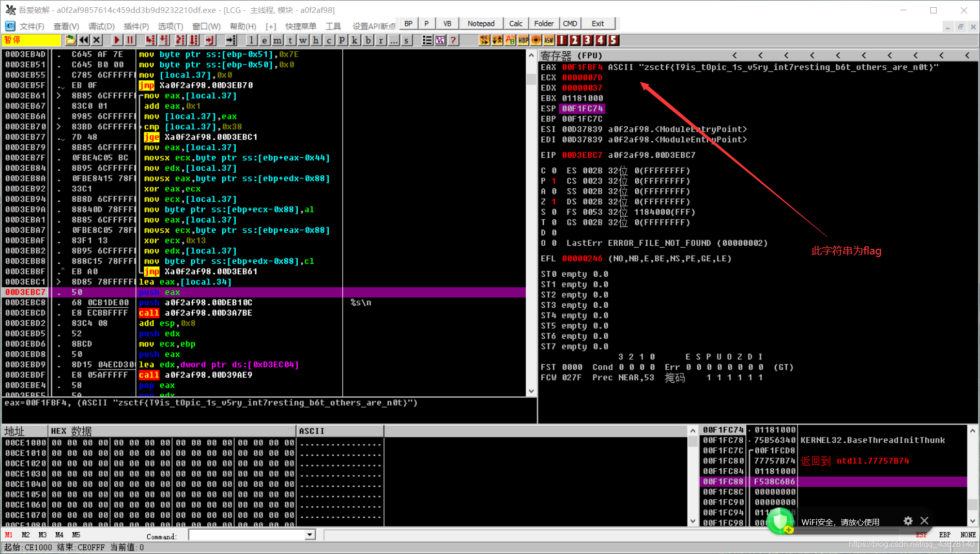Click the close program X toolbar icon
The image size is (980, 554).
[96, 40]
